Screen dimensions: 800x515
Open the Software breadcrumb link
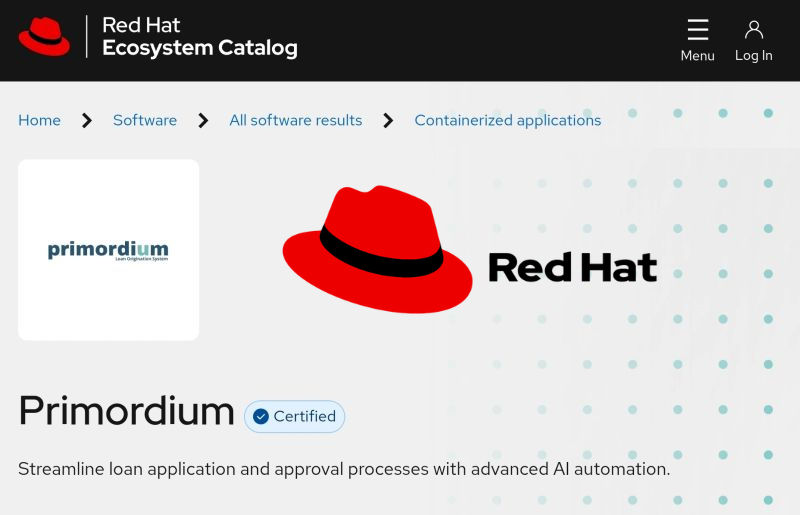[145, 120]
